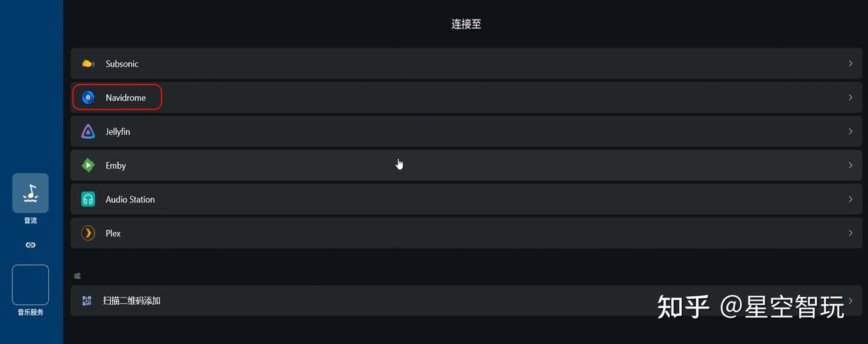Click the green Emby play icon

[88, 165]
